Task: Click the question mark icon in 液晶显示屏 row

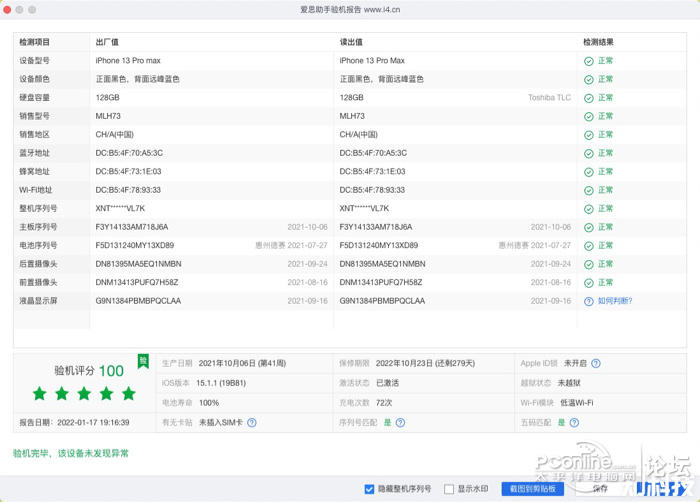Action: click(x=589, y=301)
